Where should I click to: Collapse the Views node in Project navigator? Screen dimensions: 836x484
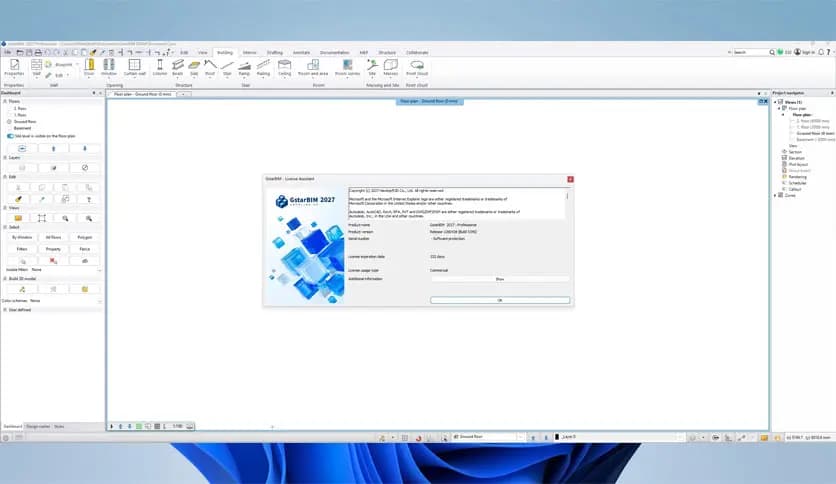tap(776, 102)
